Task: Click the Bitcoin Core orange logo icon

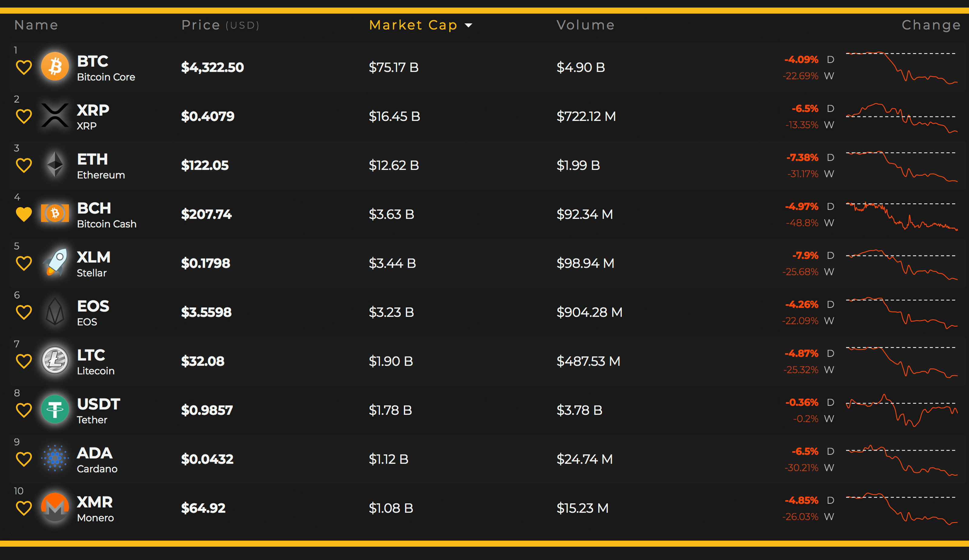Action: [x=55, y=67]
